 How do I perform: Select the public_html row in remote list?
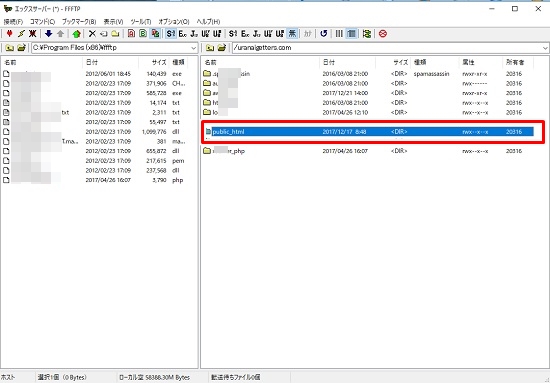click(369, 132)
